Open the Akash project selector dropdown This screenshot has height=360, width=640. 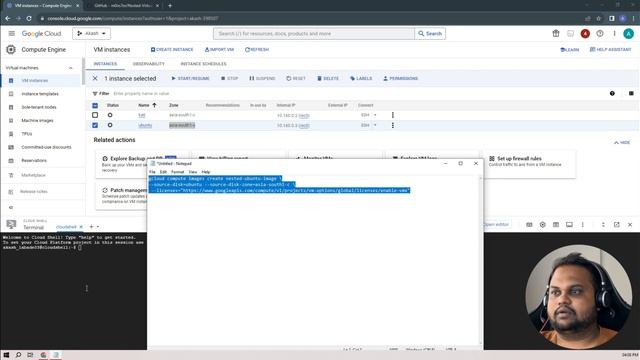(91, 33)
